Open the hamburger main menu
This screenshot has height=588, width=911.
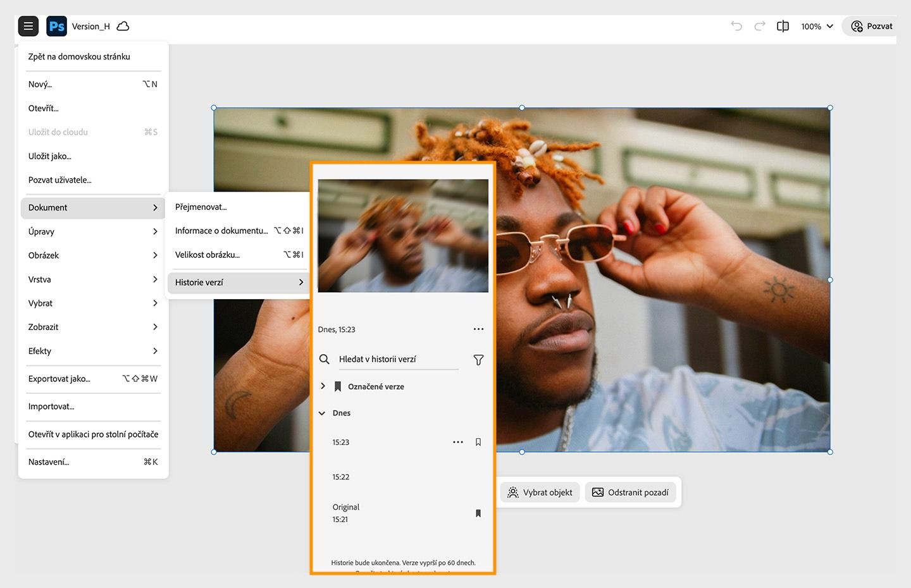[x=28, y=26]
